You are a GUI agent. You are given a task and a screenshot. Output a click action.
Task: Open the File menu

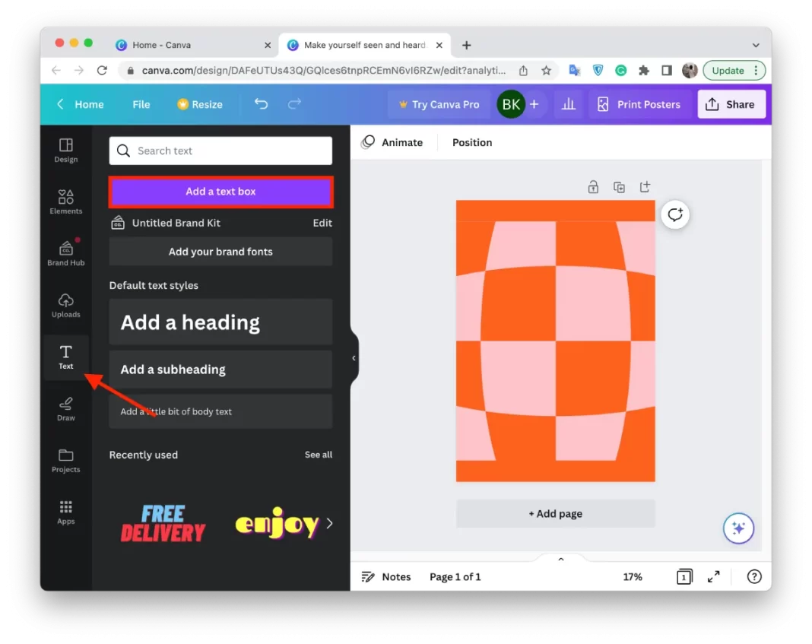point(141,104)
